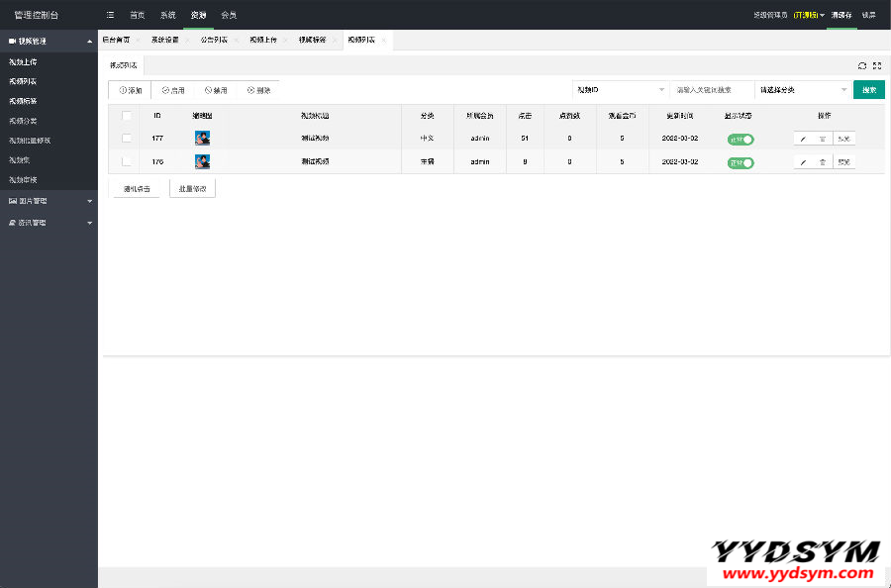
Task: Click the green 搜索 search button
Action: [x=868, y=90]
